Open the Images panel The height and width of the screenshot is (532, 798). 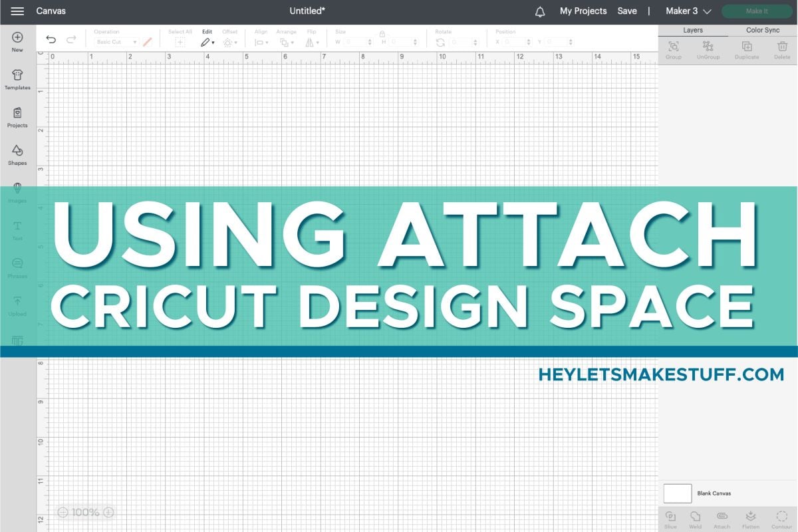tap(17, 193)
